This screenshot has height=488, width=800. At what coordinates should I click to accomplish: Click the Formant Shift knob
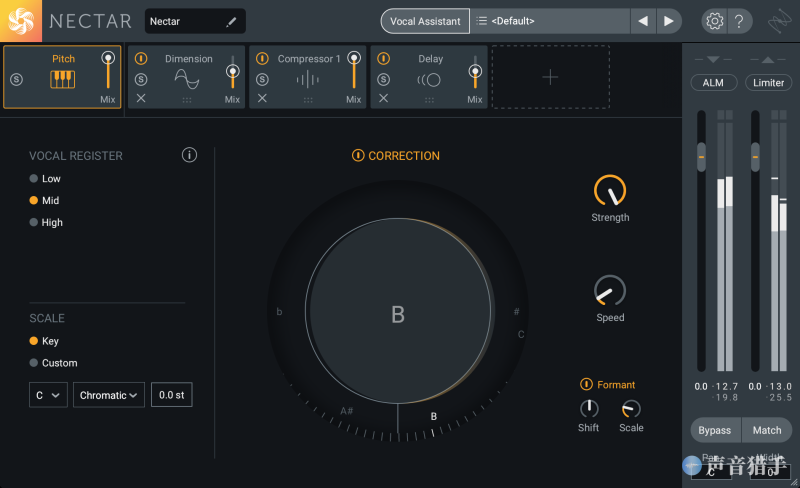(x=589, y=409)
